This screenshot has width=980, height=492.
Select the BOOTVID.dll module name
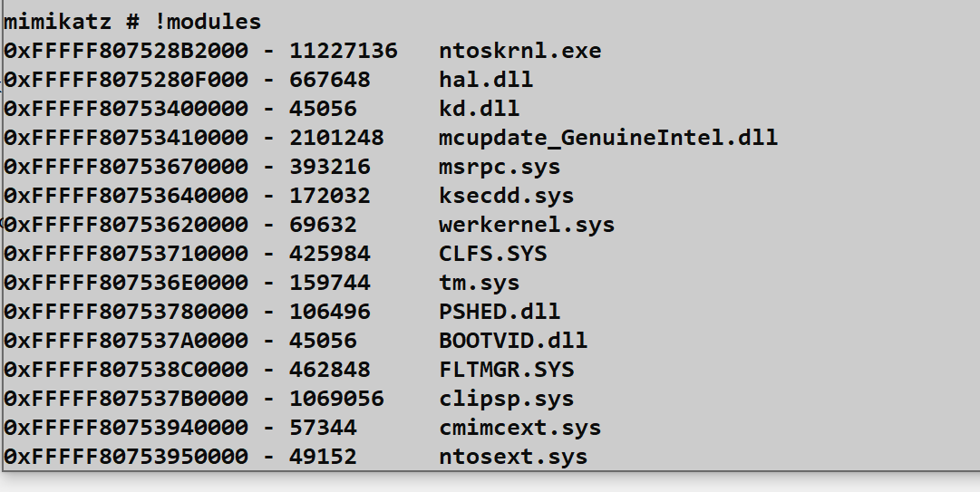(x=513, y=341)
